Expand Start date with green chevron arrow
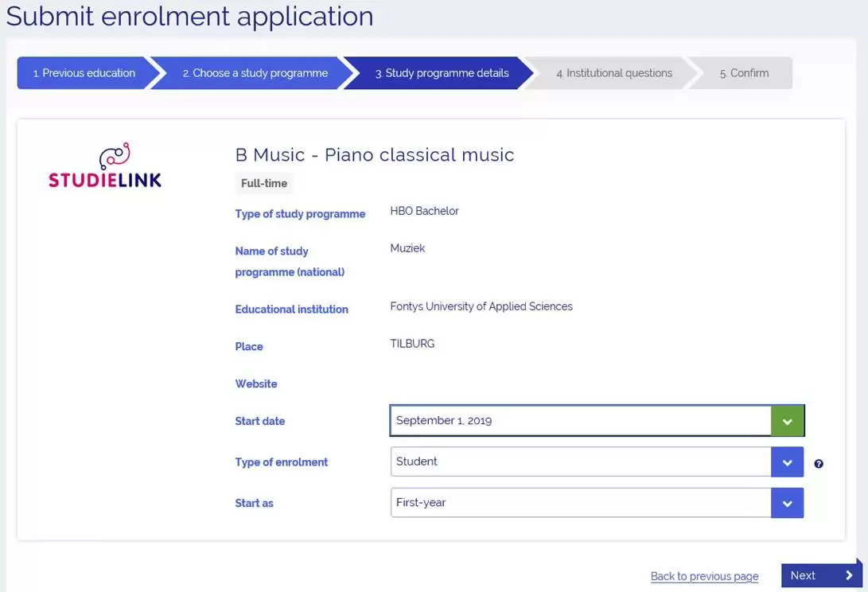The image size is (868, 592). pyautogui.click(x=787, y=421)
